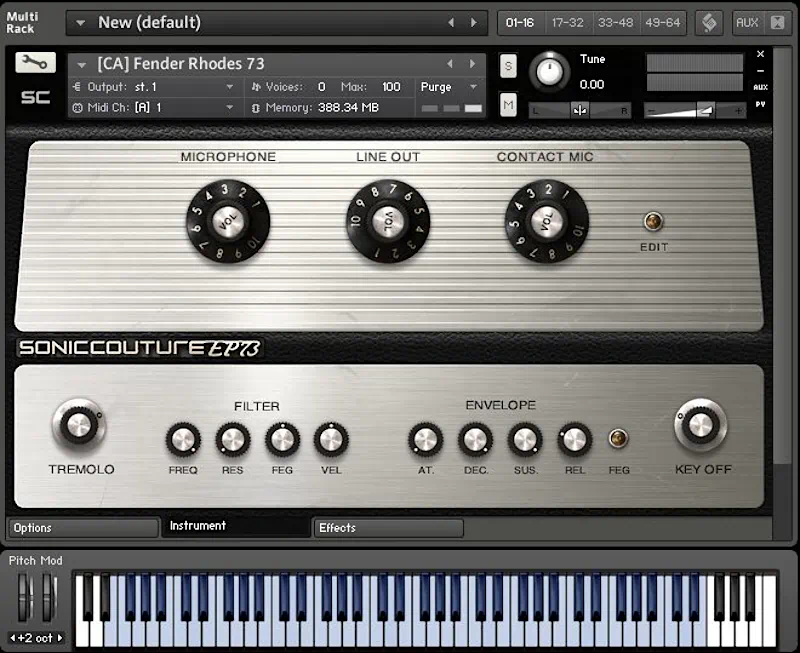Click the Contact Mic volume knob

click(546, 221)
